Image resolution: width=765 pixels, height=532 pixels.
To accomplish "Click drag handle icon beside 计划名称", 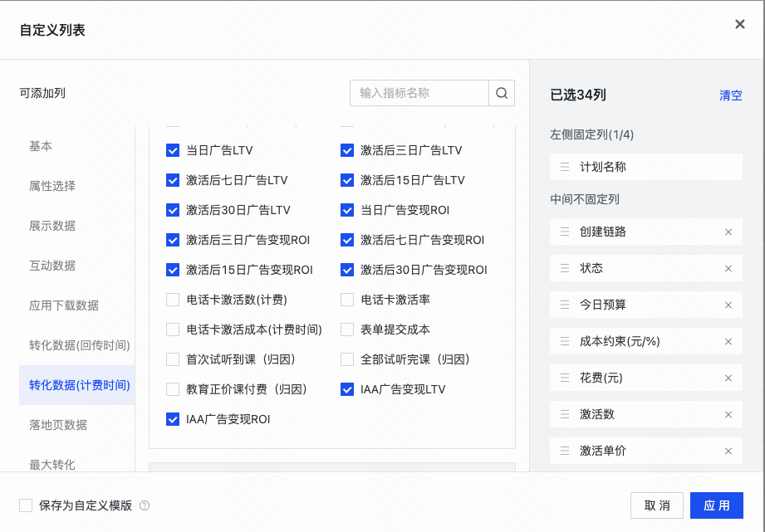I will 565,168.
